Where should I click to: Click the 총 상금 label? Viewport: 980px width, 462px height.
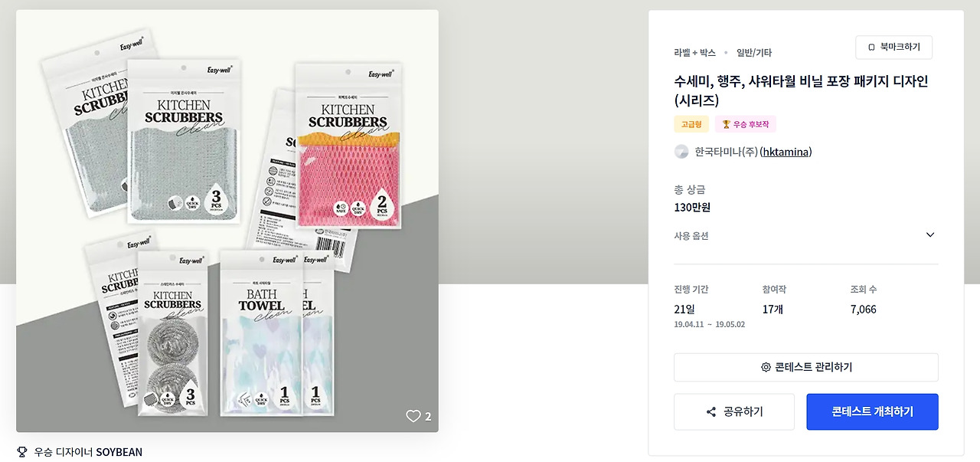point(689,190)
